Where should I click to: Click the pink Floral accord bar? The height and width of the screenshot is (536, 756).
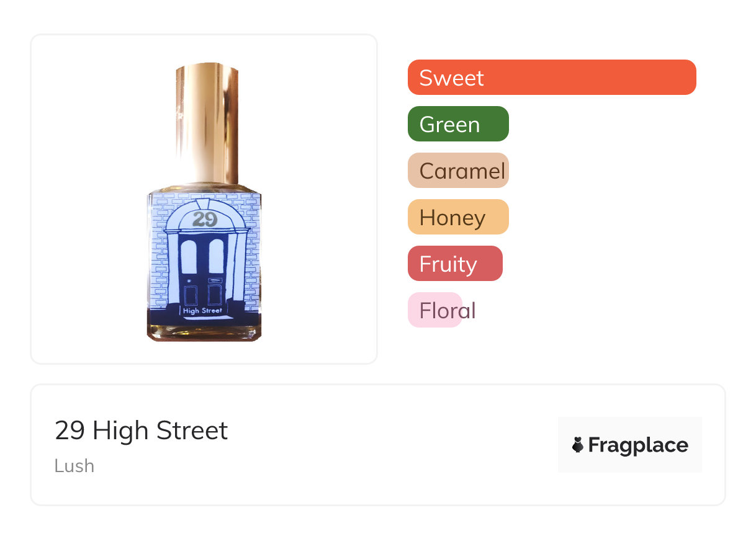(x=434, y=310)
